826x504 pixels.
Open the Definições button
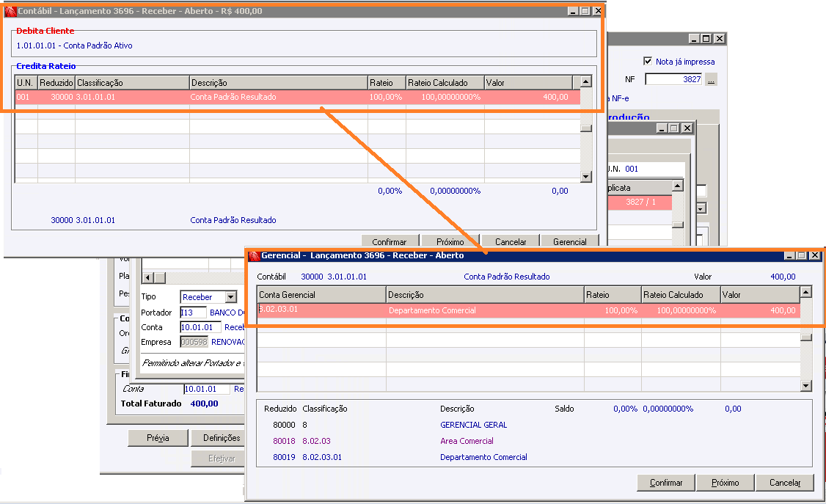[x=220, y=438]
